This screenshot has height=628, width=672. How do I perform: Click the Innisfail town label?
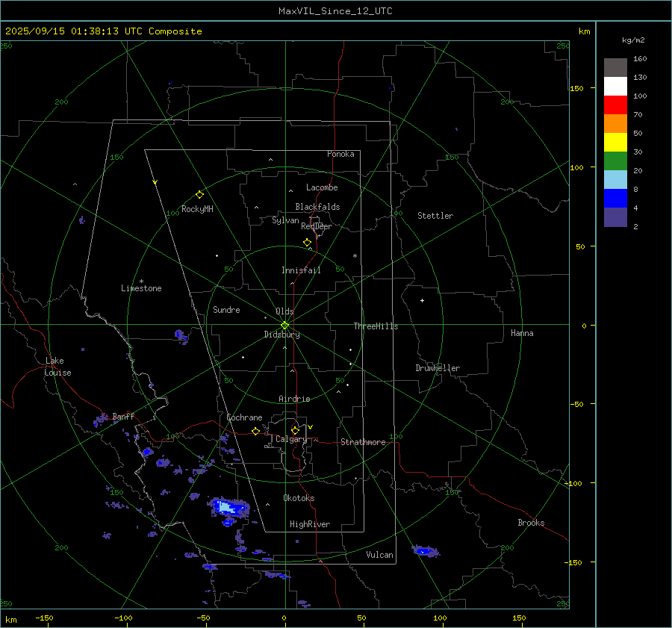coord(301,270)
